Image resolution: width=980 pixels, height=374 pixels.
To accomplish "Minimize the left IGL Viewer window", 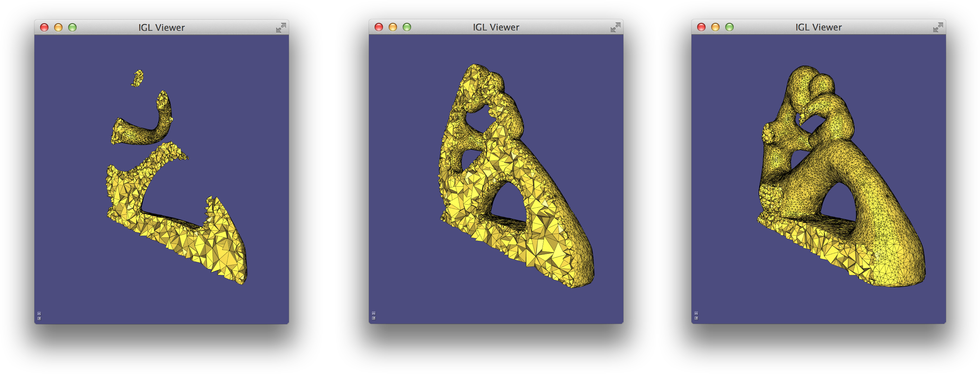I will [58, 28].
